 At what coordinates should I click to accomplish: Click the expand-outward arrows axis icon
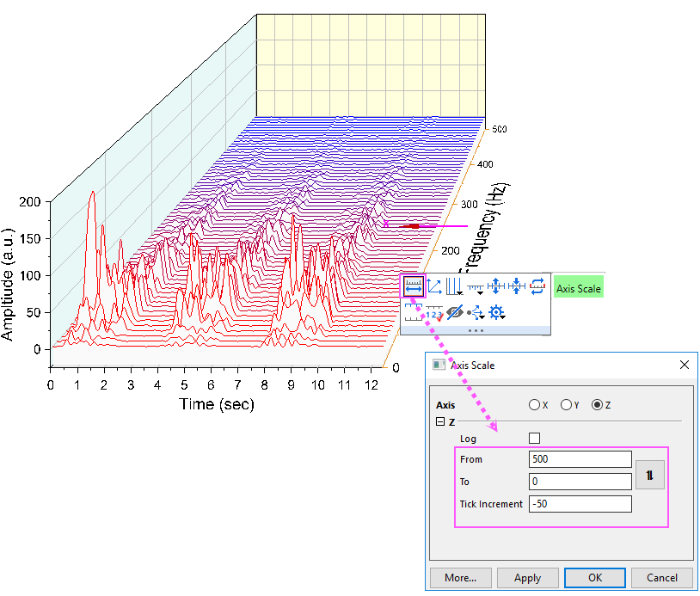[495, 286]
